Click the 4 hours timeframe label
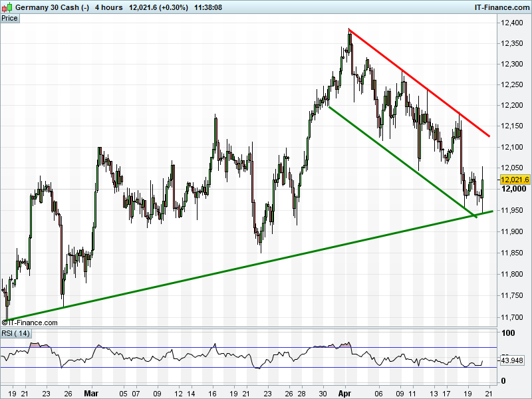The width and height of the screenshot is (532, 399). [108, 7]
